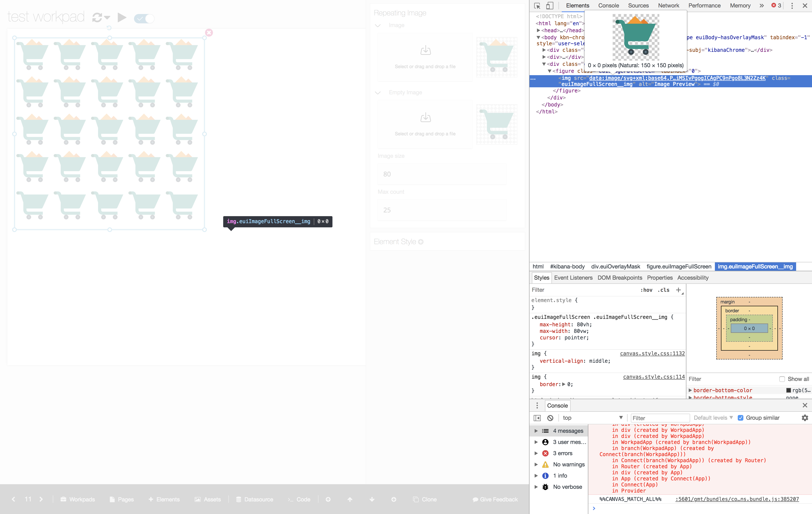Uncheck Group similar in the console

click(741, 418)
